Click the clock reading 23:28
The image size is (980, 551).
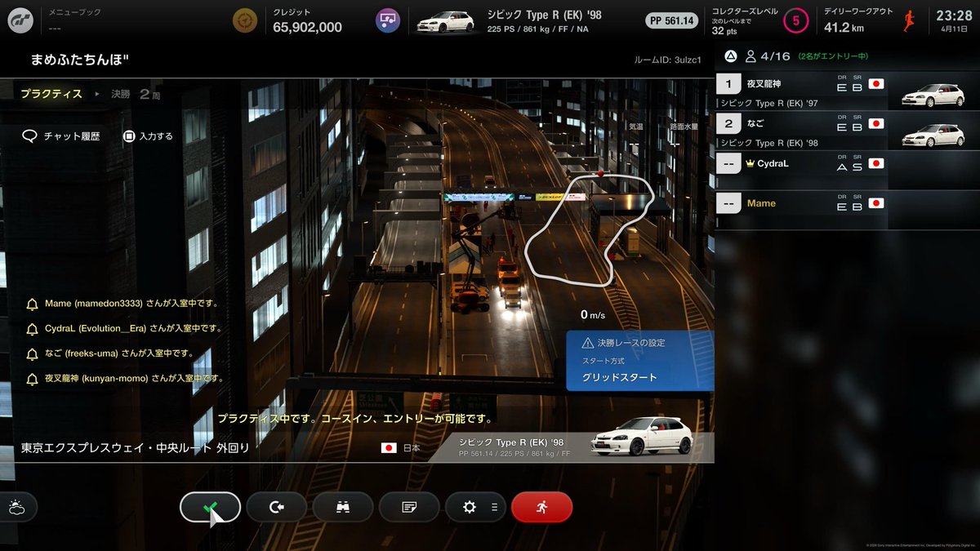[954, 16]
